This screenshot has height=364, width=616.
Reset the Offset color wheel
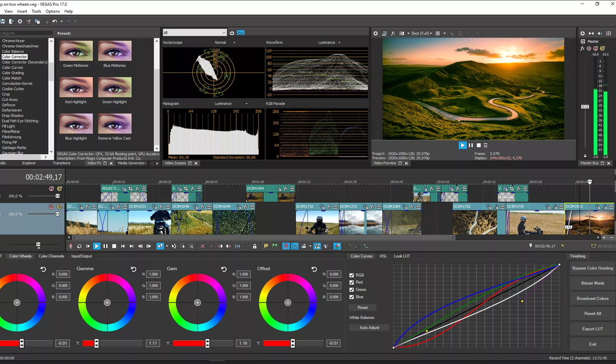click(314, 269)
